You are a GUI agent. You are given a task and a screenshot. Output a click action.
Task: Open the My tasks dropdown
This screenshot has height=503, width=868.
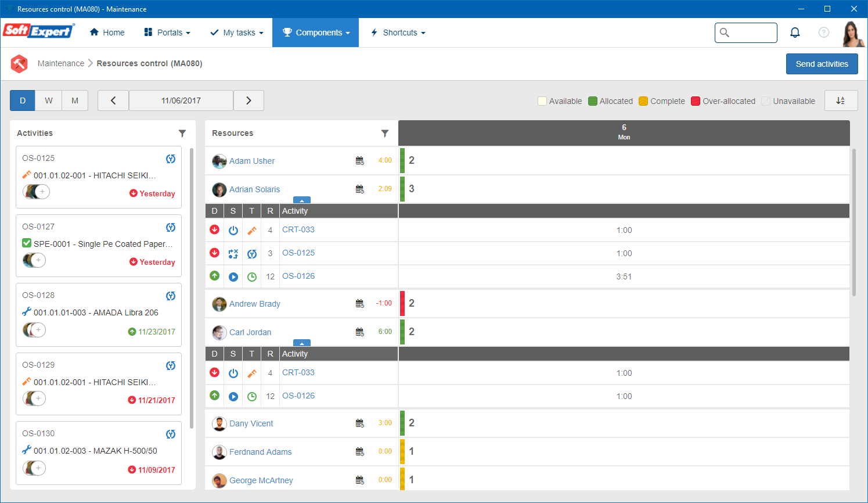(x=237, y=33)
